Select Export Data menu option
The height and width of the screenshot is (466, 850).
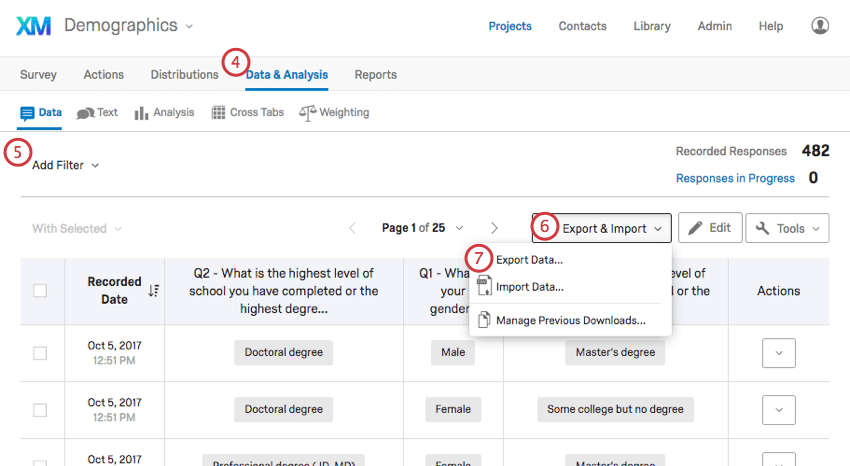coord(528,260)
